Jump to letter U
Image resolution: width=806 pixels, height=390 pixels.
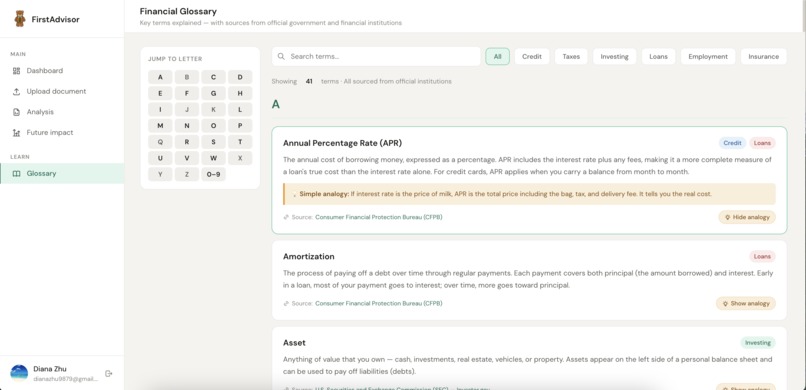(x=160, y=158)
